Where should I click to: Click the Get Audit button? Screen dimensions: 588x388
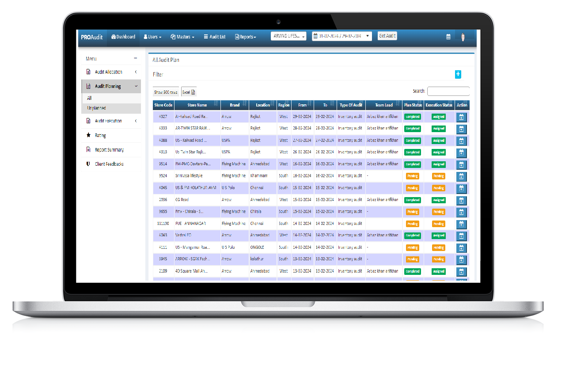pyautogui.click(x=387, y=36)
